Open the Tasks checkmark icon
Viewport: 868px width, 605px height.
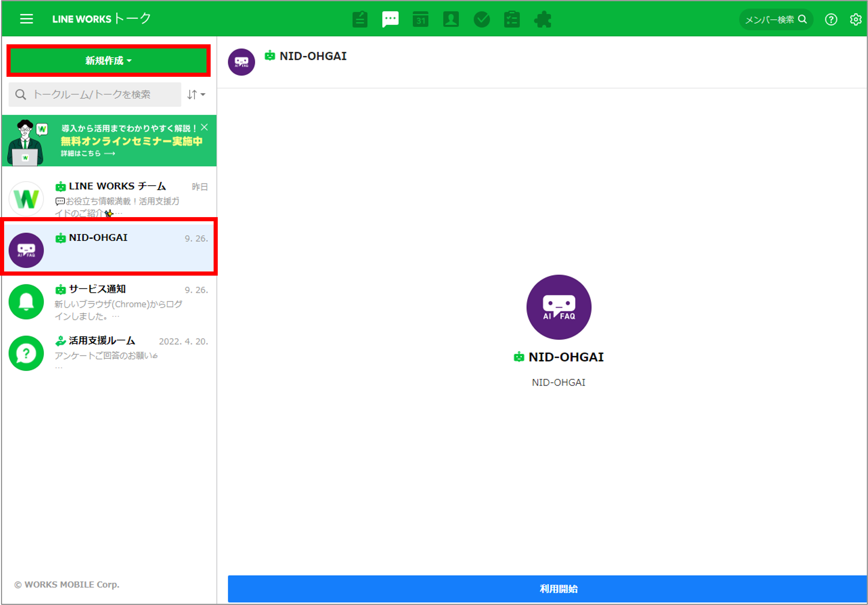coord(482,19)
